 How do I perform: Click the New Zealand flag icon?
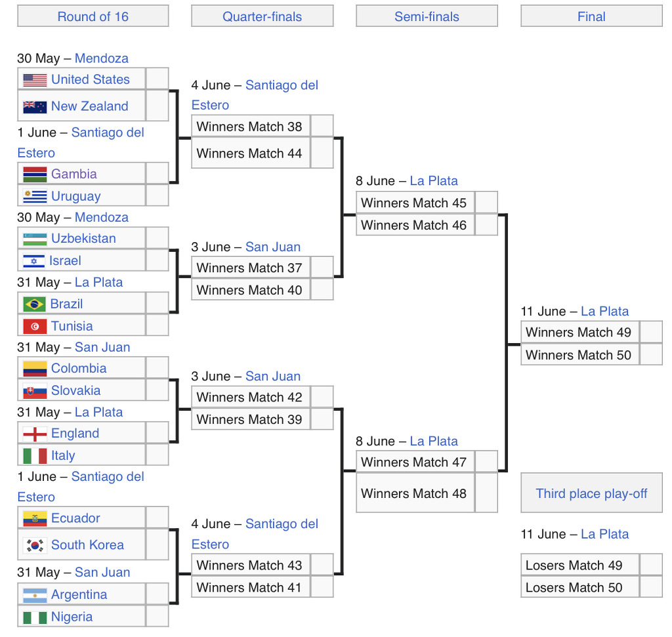pyautogui.click(x=35, y=107)
